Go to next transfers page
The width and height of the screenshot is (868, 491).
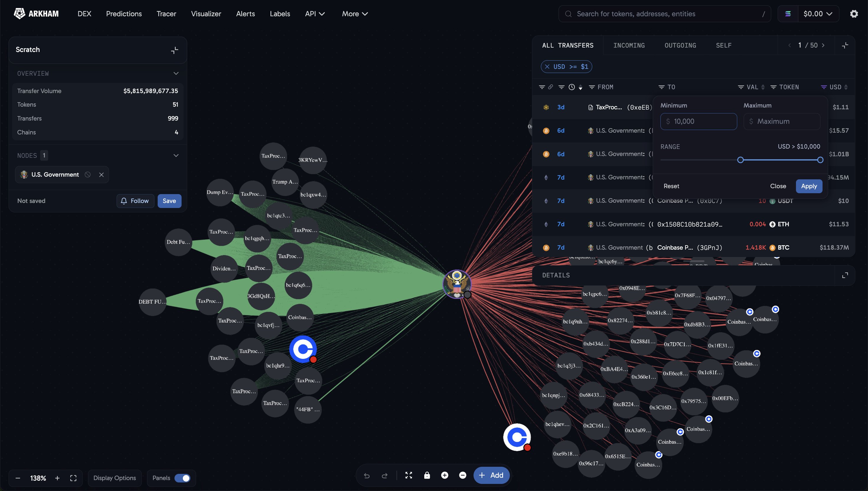(823, 45)
